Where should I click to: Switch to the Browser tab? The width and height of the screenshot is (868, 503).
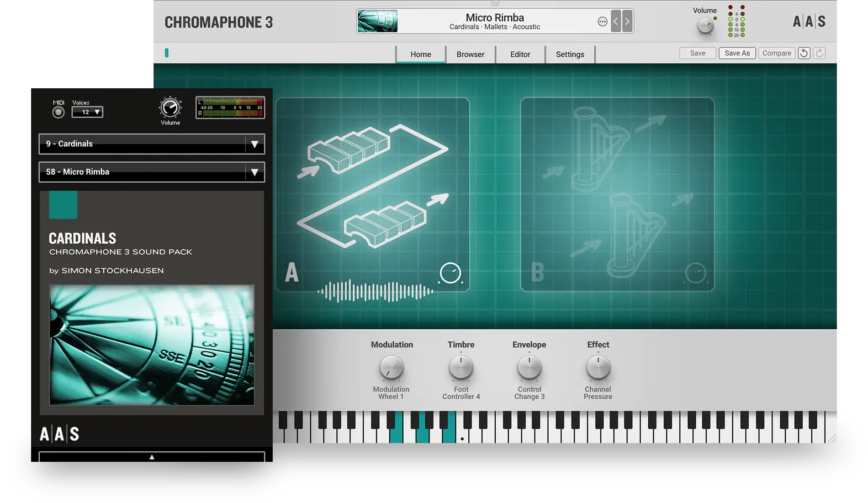pos(470,54)
